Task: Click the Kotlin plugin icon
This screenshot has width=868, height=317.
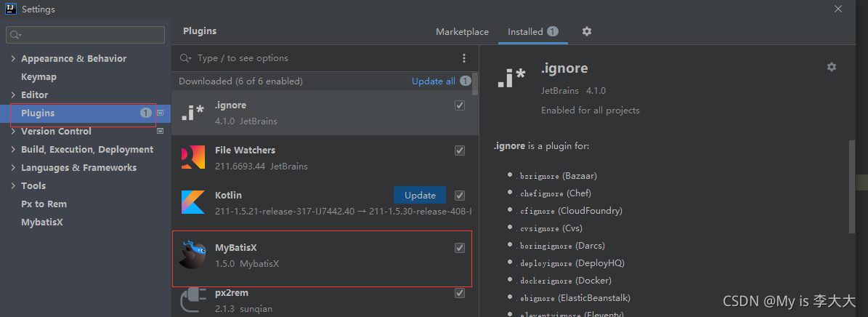Action: (192, 202)
